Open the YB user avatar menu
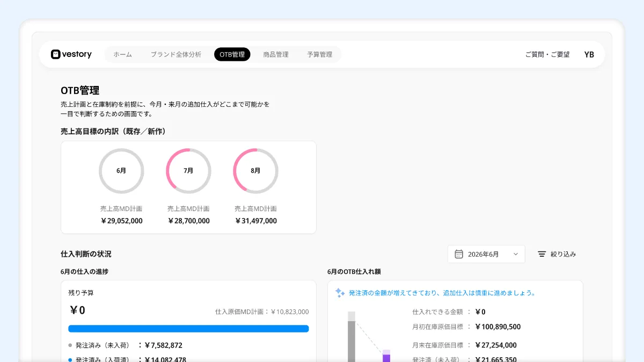 [x=589, y=54]
